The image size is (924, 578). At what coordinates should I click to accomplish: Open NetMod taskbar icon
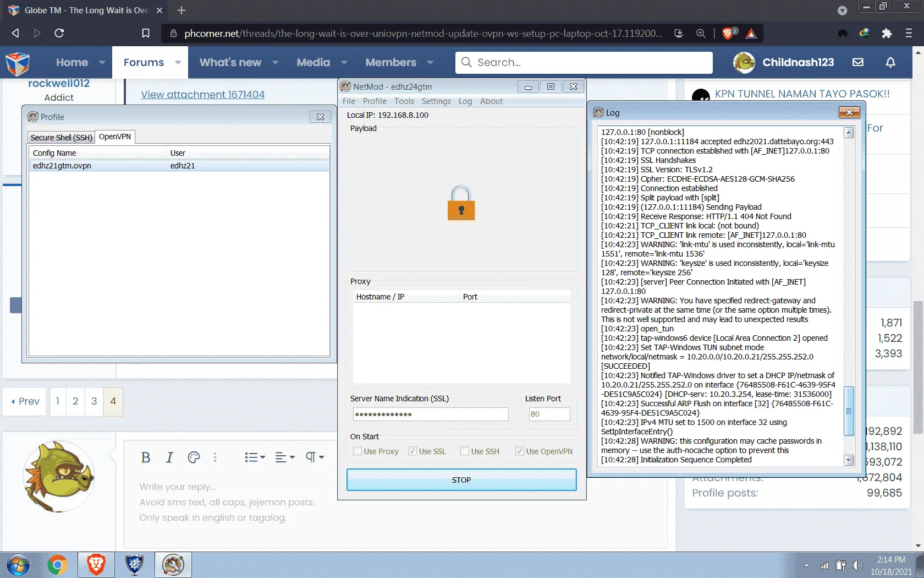tap(173, 565)
